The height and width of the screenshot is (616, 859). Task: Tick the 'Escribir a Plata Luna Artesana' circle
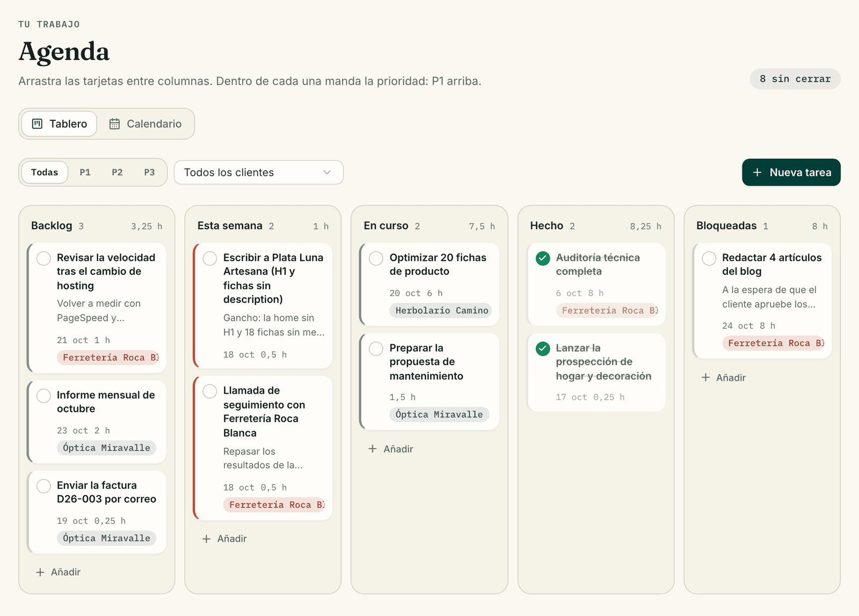click(210, 258)
